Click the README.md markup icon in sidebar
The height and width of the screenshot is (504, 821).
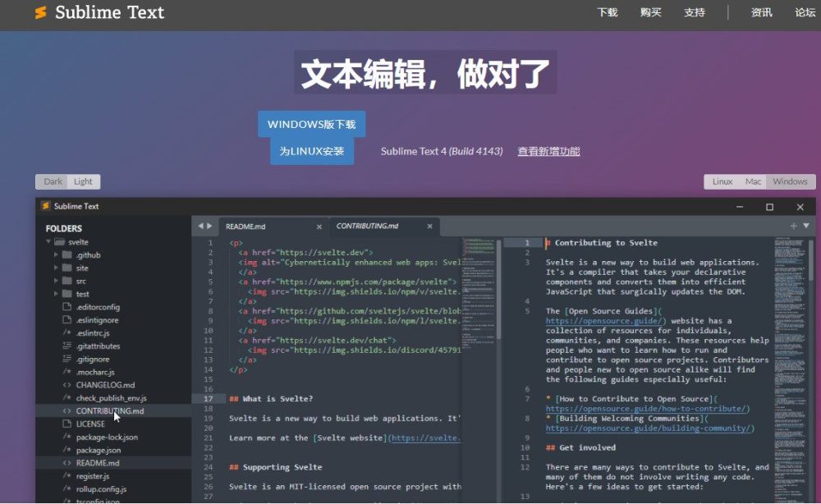tap(67, 463)
